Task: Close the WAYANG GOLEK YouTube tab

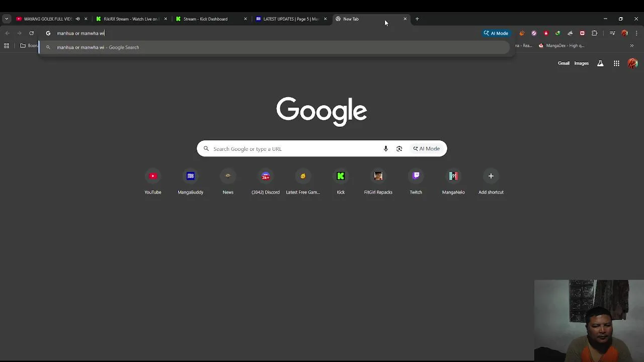Action: (86, 19)
